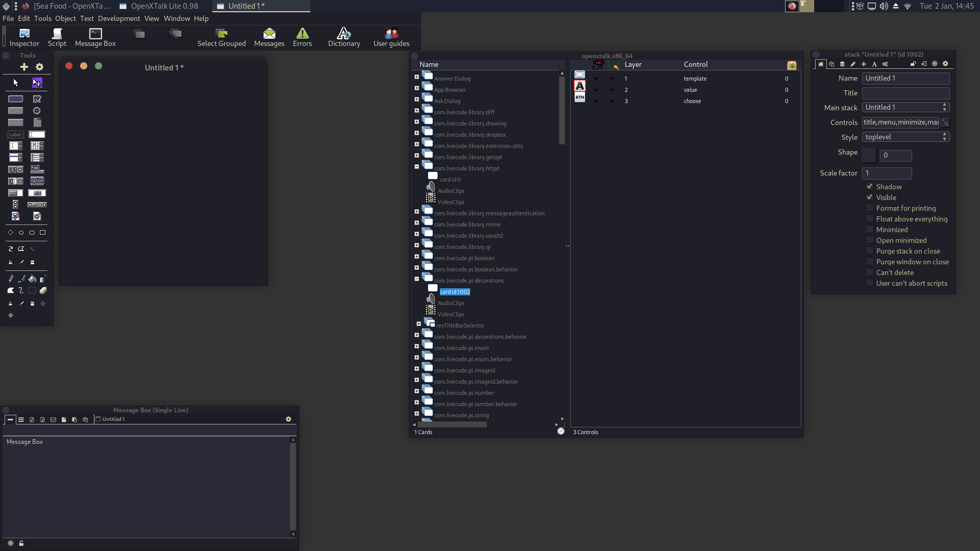The image size is (980, 551).
Task: Select the pencil paint tool
Action: pos(11,279)
